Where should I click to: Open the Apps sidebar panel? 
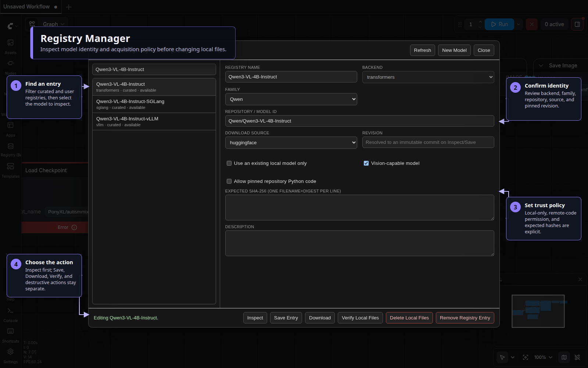[x=11, y=129]
